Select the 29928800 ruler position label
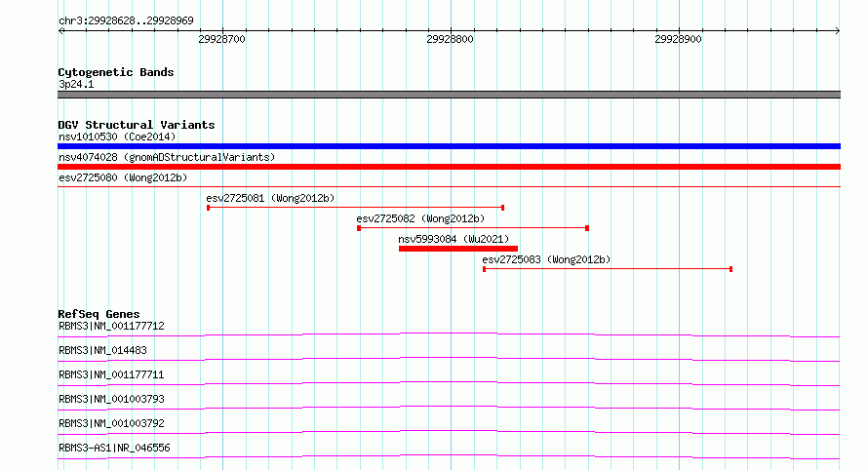868x470 pixels. [450, 39]
